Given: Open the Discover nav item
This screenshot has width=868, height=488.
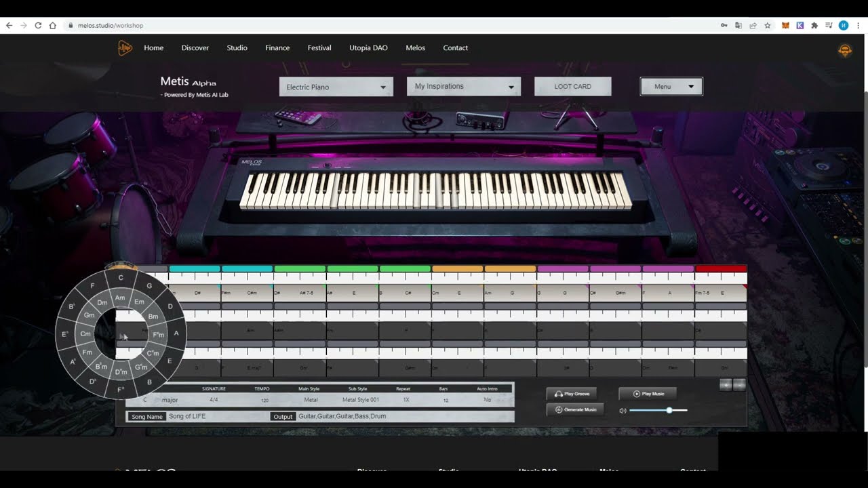Looking at the screenshot, I should [x=195, y=48].
